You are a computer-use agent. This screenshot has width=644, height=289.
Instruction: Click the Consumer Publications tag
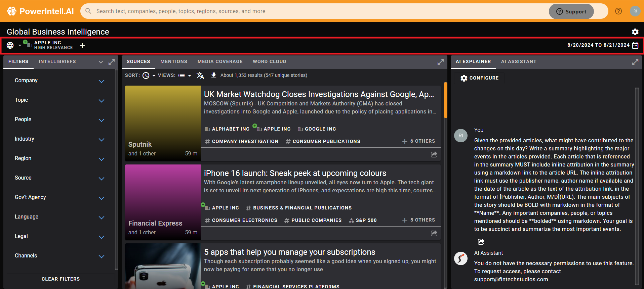(x=323, y=141)
